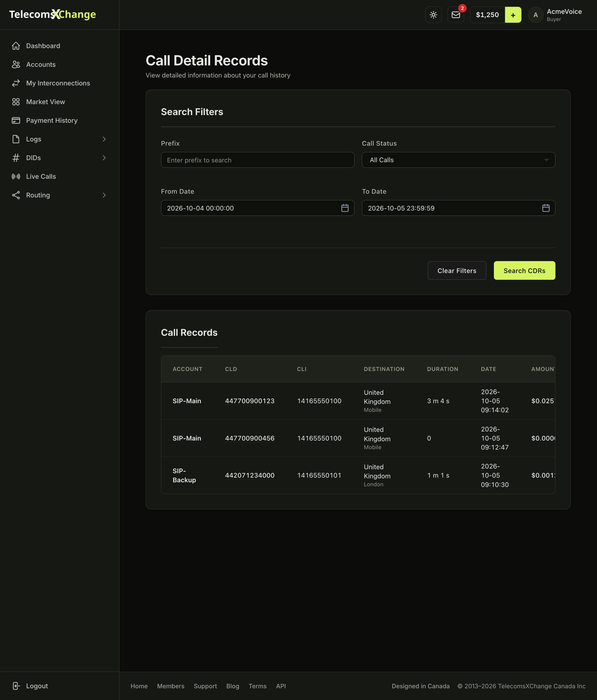Toggle light theme with sun icon

point(433,15)
